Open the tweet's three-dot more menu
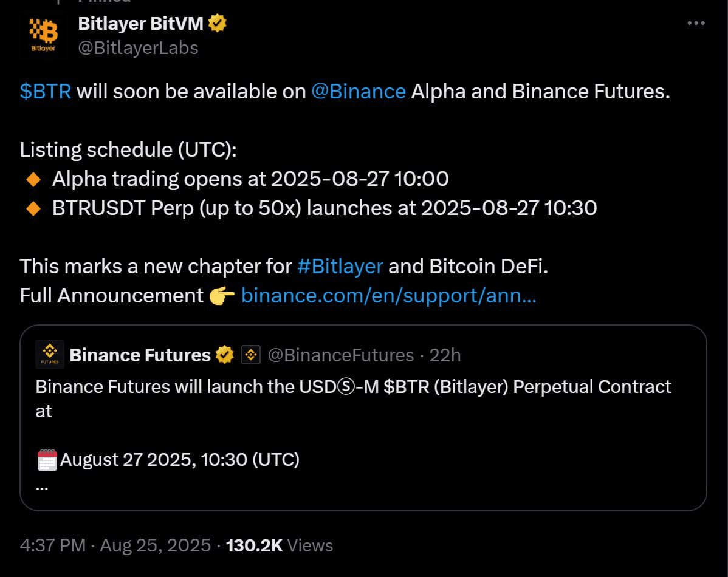Image resolution: width=728 pixels, height=577 pixels. (x=696, y=23)
